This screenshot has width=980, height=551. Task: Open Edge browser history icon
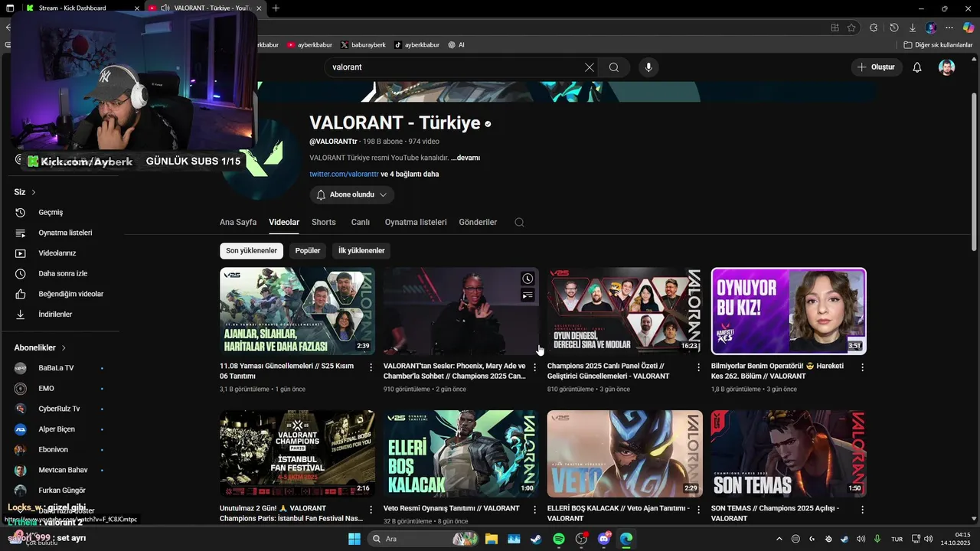pyautogui.click(x=893, y=28)
